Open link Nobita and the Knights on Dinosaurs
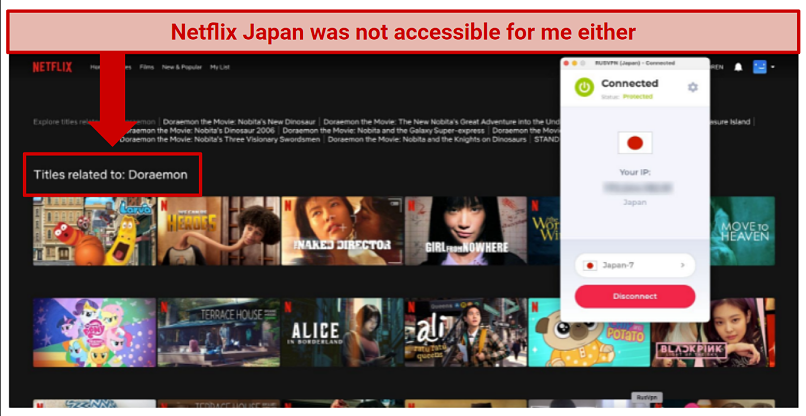 point(427,139)
